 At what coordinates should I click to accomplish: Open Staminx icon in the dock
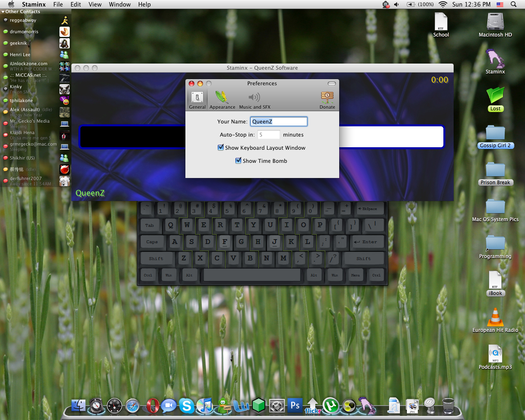pyautogui.click(x=367, y=405)
